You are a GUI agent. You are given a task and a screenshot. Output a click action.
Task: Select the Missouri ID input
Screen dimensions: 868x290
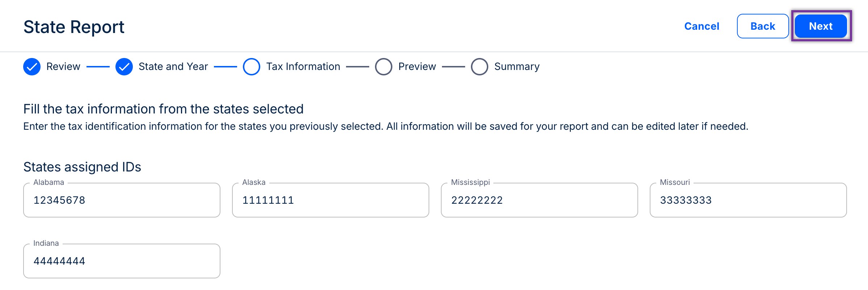click(748, 200)
